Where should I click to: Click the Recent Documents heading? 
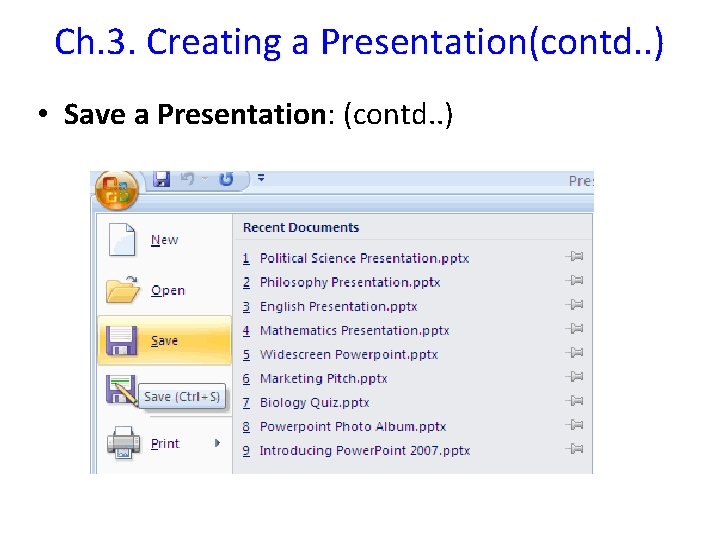coord(301,228)
